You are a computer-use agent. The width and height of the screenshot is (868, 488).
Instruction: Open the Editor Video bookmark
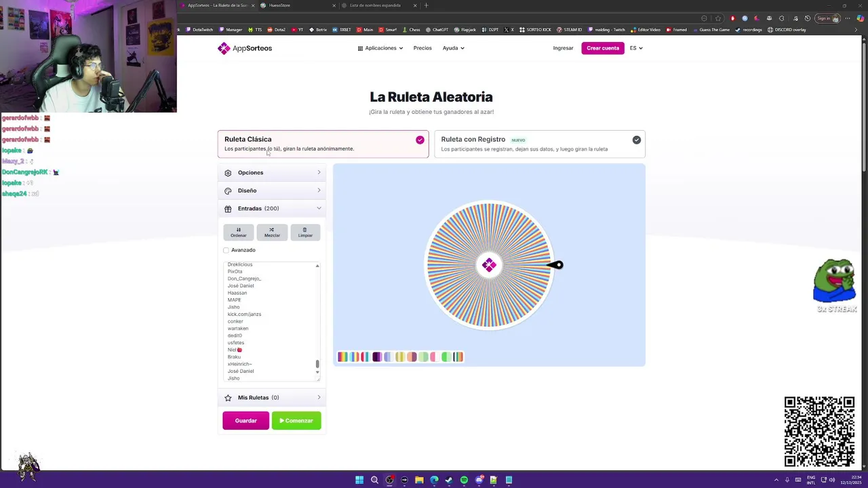(x=645, y=30)
